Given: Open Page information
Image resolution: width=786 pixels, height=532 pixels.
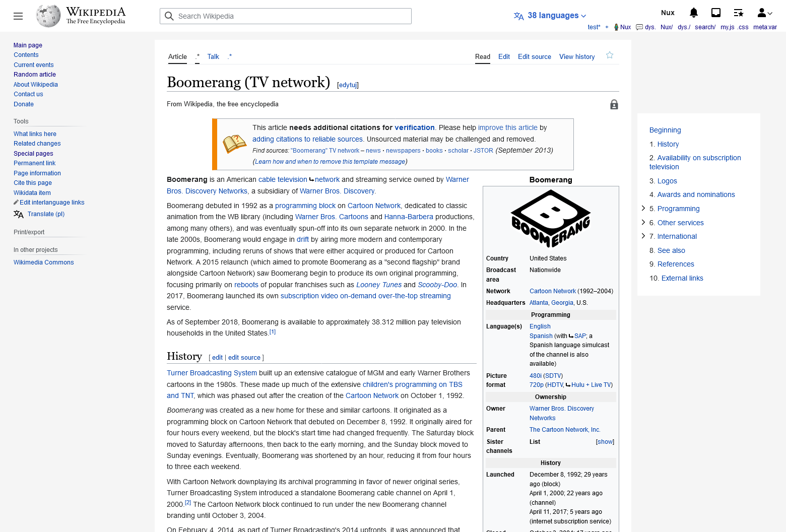Looking at the screenshot, I should tap(37, 173).
